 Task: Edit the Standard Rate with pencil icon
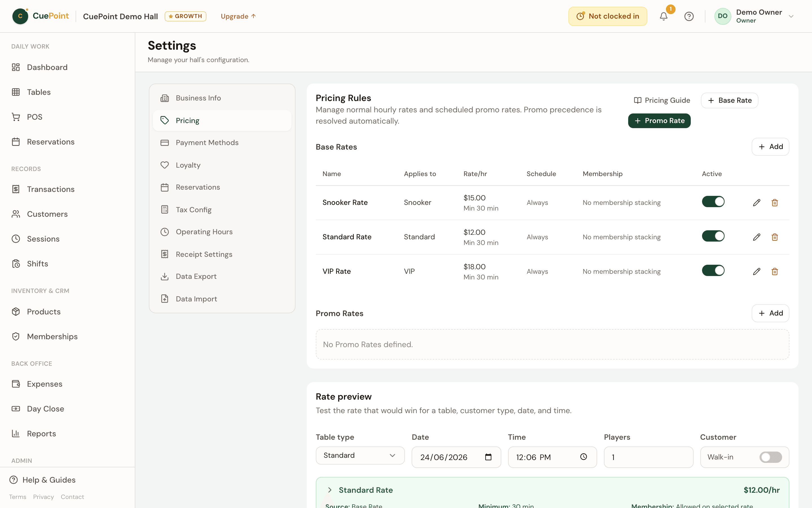point(757,237)
